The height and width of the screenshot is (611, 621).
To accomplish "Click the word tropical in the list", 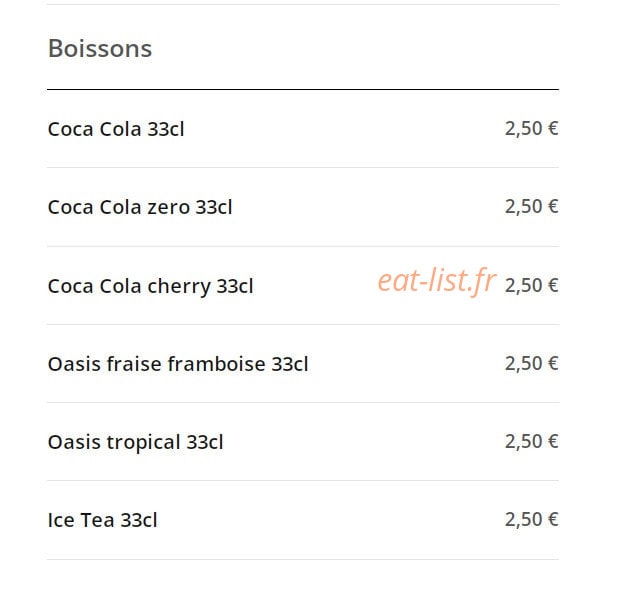I will 143,443.
